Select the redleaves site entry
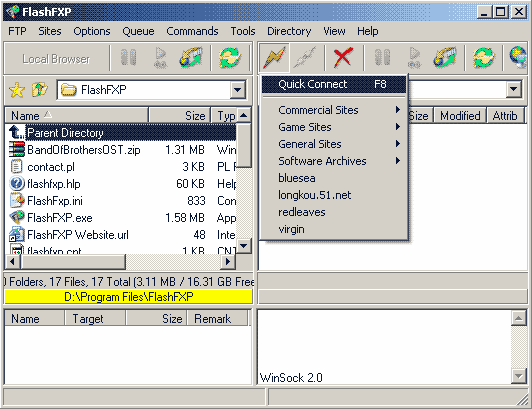 pyautogui.click(x=334, y=212)
